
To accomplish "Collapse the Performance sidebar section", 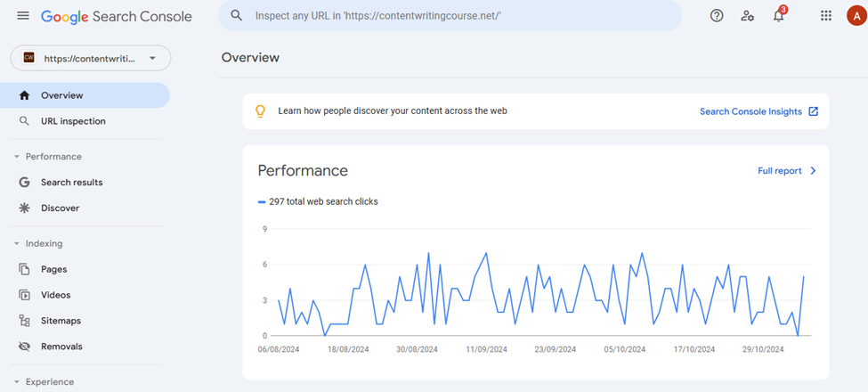I will pyautogui.click(x=47, y=157).
